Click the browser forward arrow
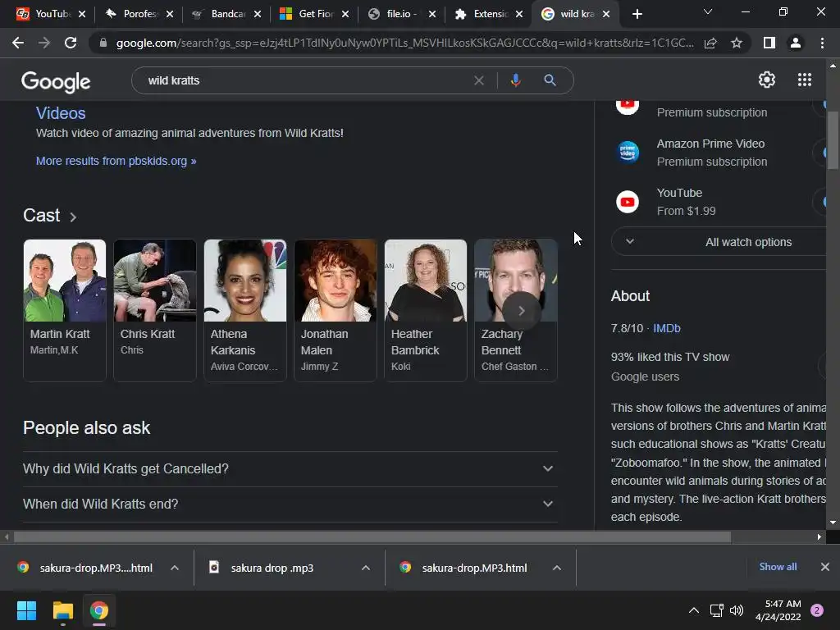 pyautogui.click(x=44, y=43)
